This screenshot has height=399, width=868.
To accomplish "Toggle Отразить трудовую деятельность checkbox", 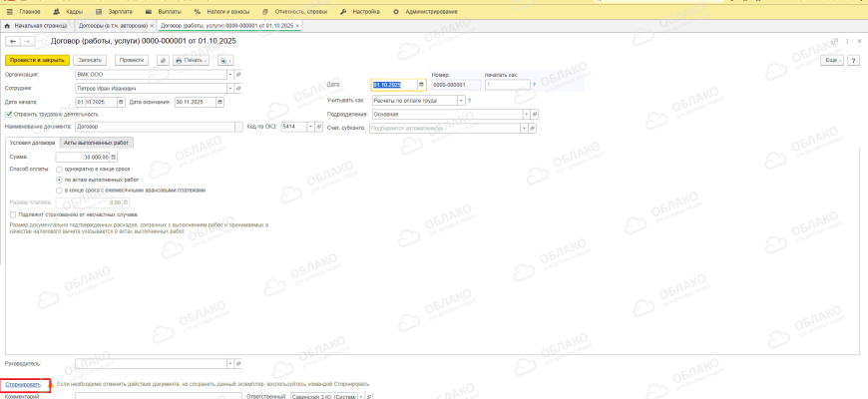I will pyautogui.click(x=9, y=114).
